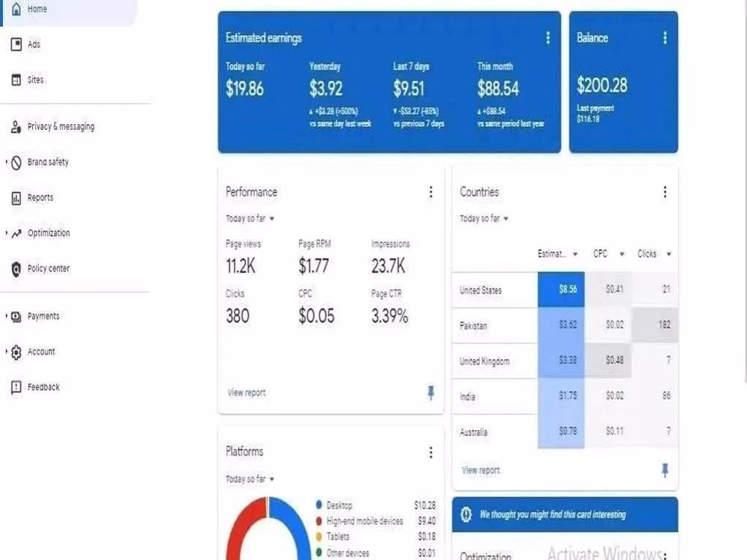The height and width of the screenshot is (560, 747).
Task: Unpin the Countries card
Action: click(x=664, y=470)
